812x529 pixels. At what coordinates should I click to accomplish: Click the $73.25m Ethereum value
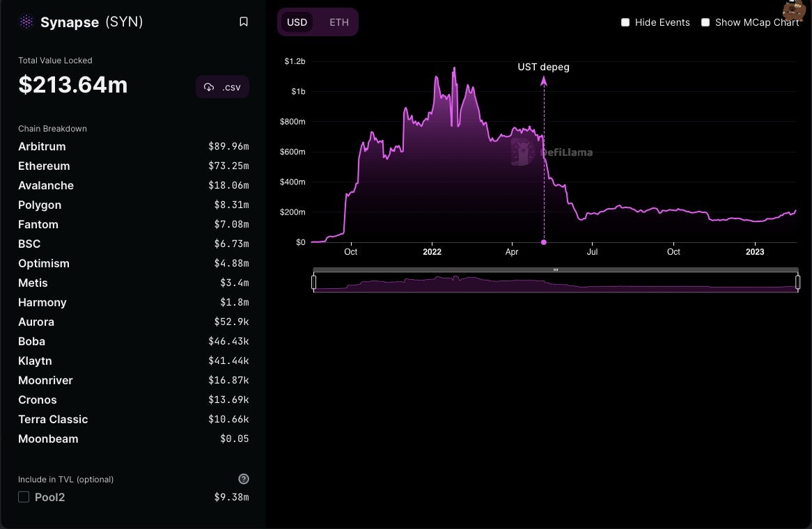[228, 166]
